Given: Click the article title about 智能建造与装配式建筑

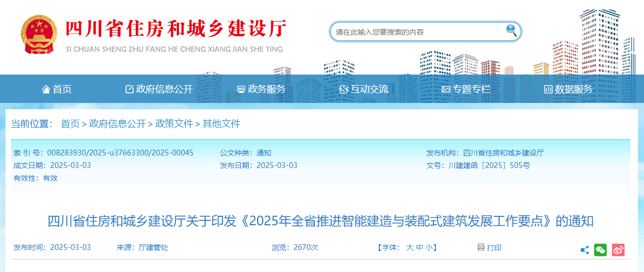Looking at the screenshot, I should (x=321, y=221).
